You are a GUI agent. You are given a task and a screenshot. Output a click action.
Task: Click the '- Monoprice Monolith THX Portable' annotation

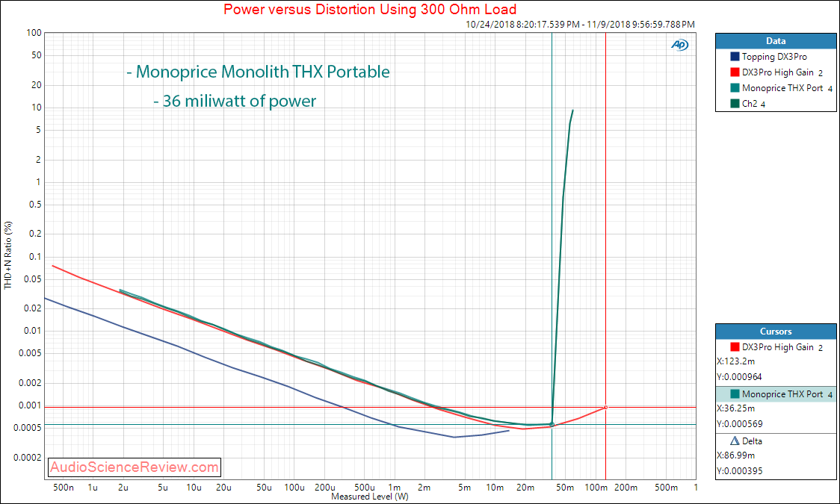pos(259,72)
